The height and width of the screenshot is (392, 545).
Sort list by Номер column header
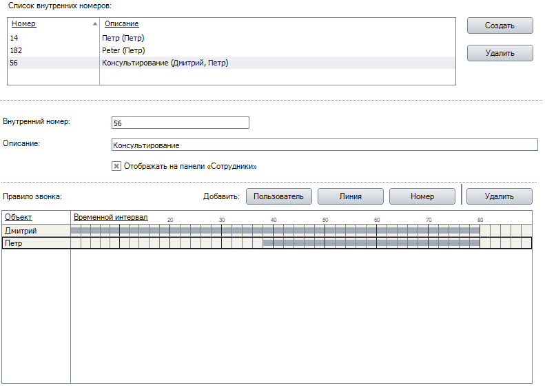click(x=24, y=23)
